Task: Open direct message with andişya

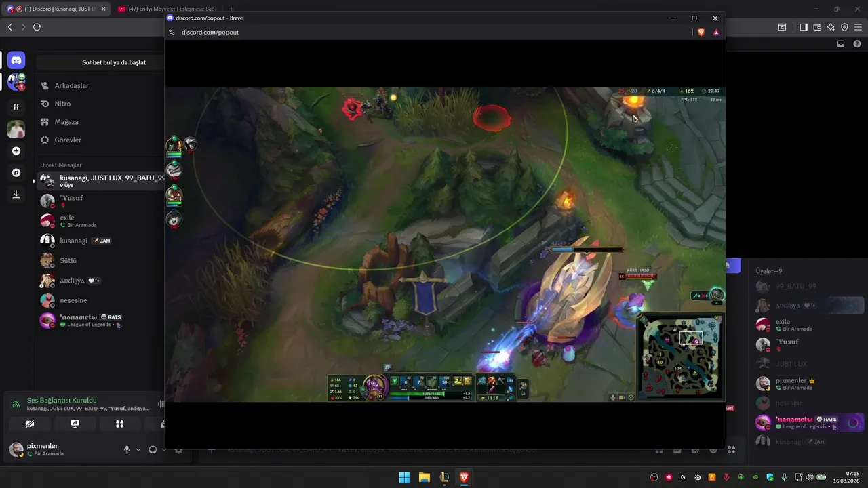Action: [x=100, y=280]
